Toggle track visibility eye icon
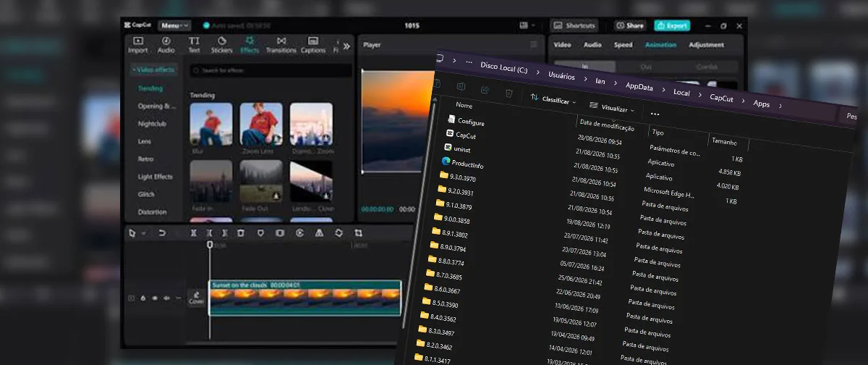The image size is (868, 365). (155, 298)
